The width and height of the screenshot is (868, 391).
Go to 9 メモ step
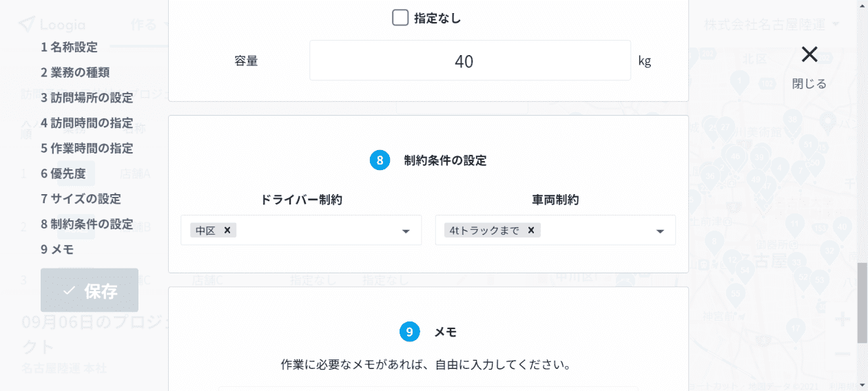57,249
